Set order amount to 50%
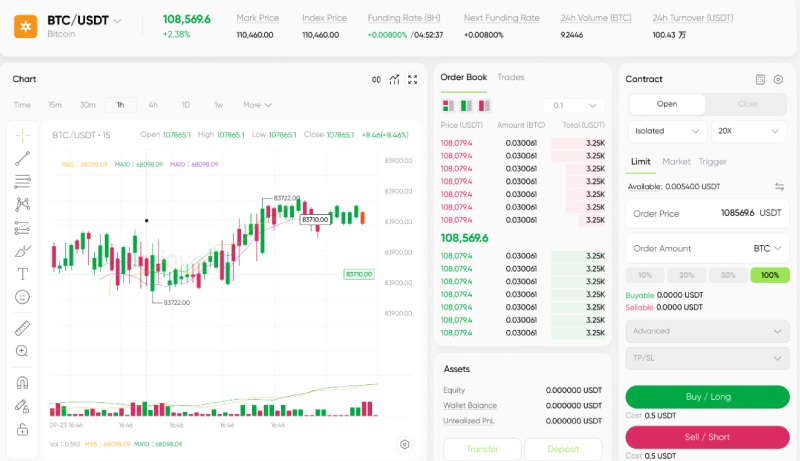 point(729,275)
